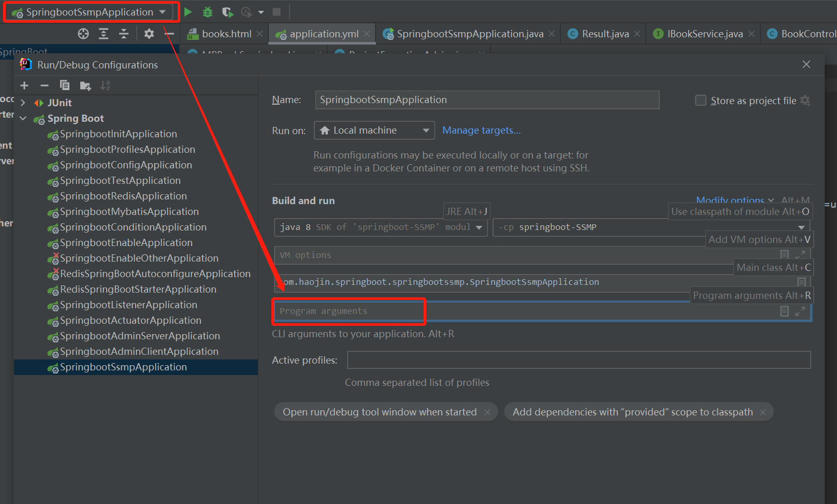The width and height of the screenshot is (837, 504).
Task: Select SpringbootSsmpApplication in configuration tree
Action: tap(136, 367)
